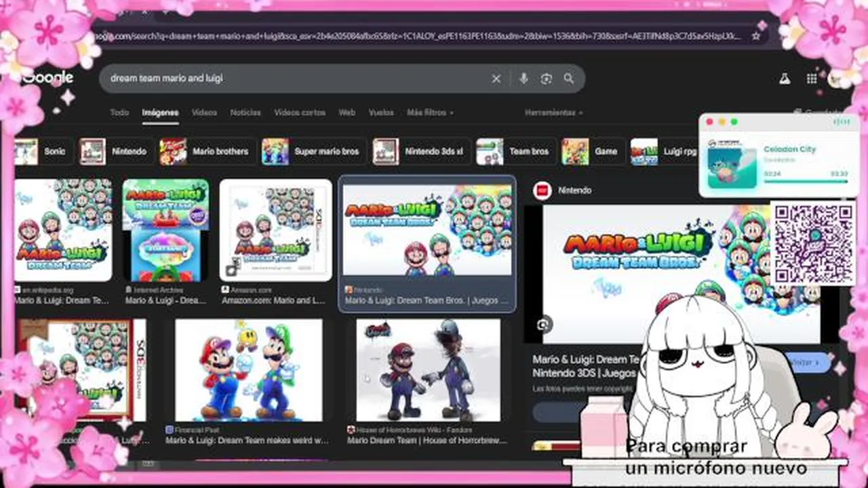Start voice search with the microphone icon

click(x=524, y=79)
